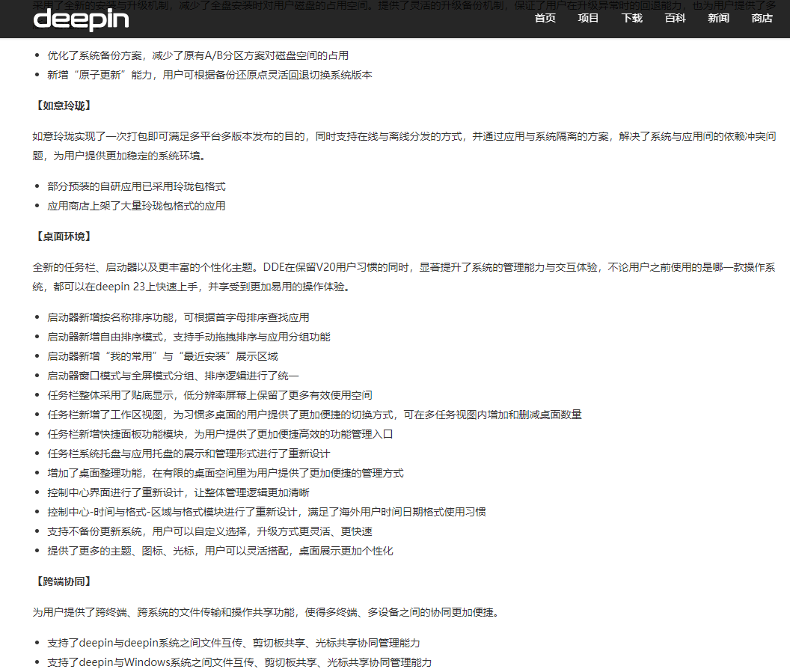Viewport: 790px width, 672px height.
Task: Click the bullet about deepin and Windows file transfer
Action: click(x=239, y=662)
